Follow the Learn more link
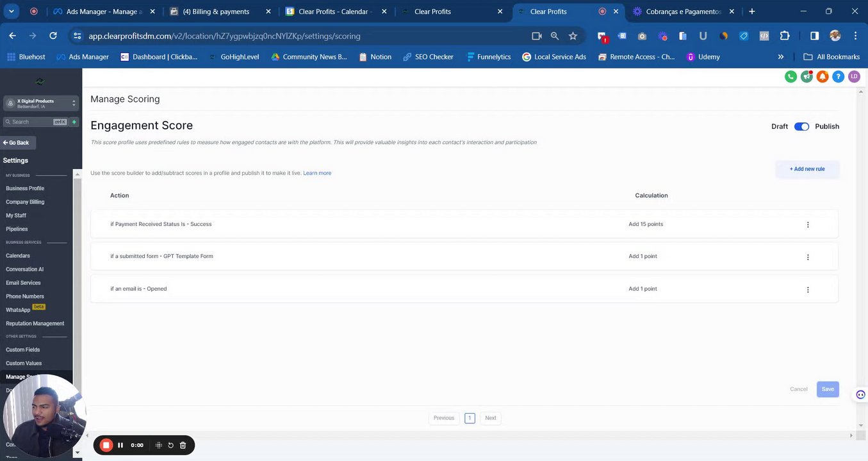The height and width of the screenshot is (461, 868). pos(317,173)
